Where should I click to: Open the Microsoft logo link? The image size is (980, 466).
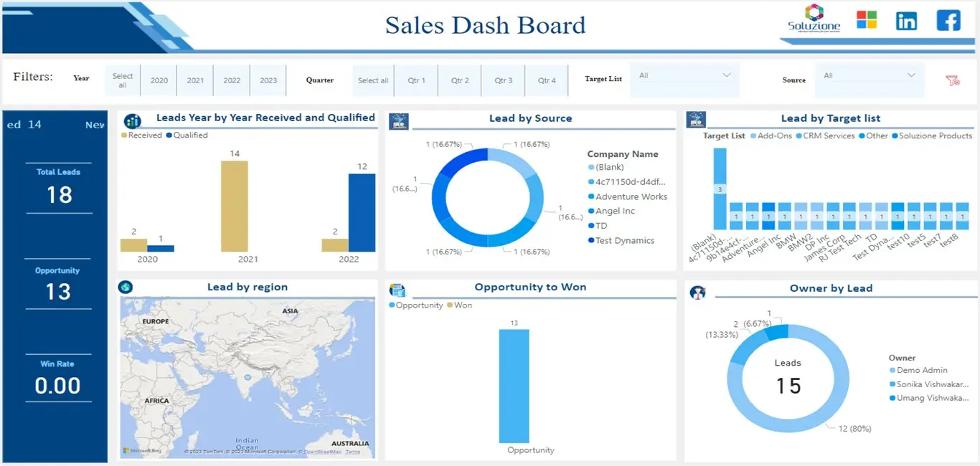[867, 19]
